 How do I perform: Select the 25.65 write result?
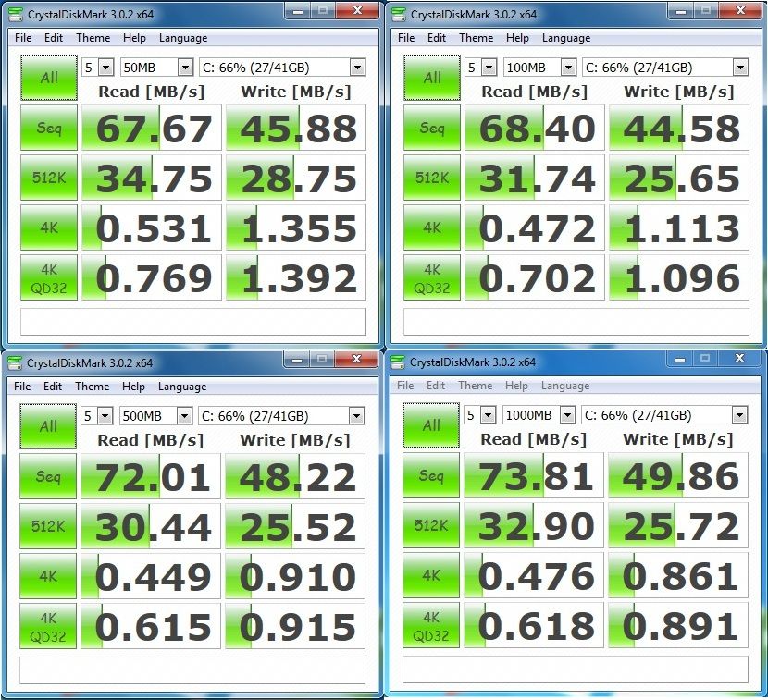click(679, 178)
